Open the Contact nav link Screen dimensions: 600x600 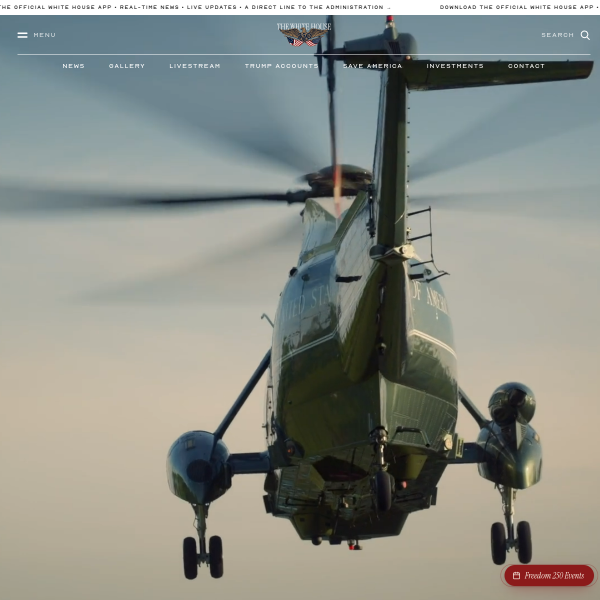526,66
